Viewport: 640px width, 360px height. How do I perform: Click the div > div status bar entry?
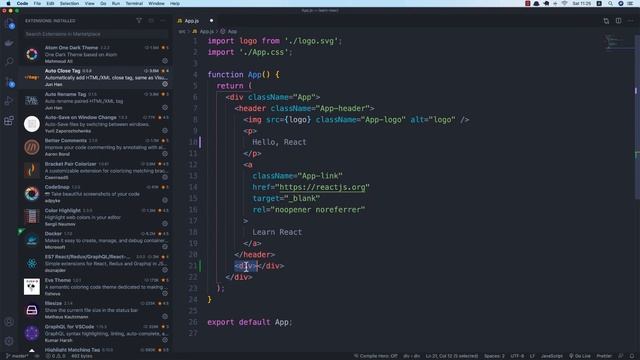411,356
